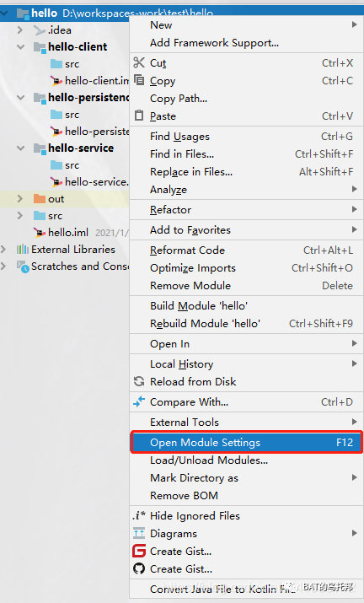The image size is (364, 603).
Task: Click the GitHub Create Gist icon
Action: (139, 568)
